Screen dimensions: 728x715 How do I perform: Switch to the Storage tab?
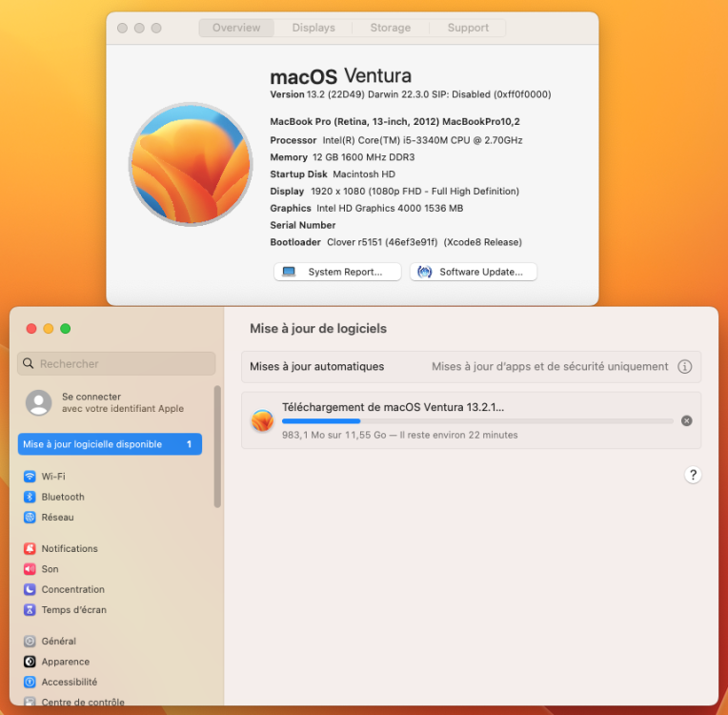391,28
